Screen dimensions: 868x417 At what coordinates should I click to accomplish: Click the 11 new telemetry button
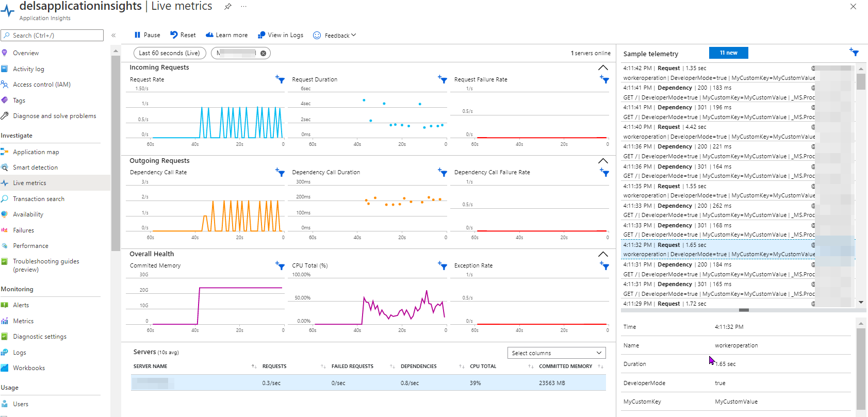click(x=728, y=53)
